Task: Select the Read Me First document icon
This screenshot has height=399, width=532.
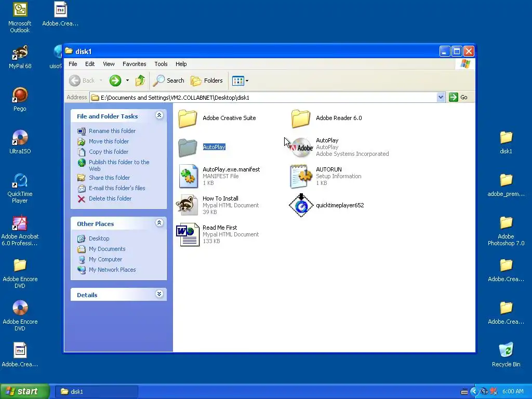Action: 188,234
